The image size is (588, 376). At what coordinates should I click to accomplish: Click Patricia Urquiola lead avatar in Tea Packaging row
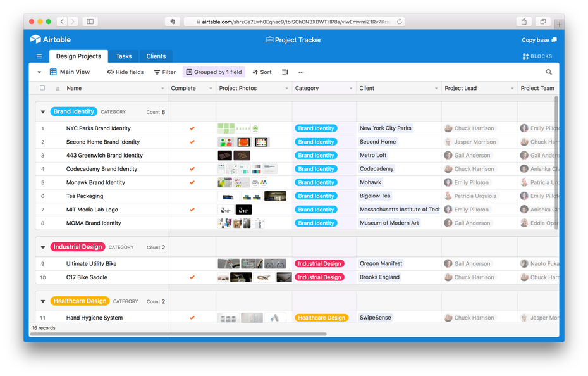448,196
